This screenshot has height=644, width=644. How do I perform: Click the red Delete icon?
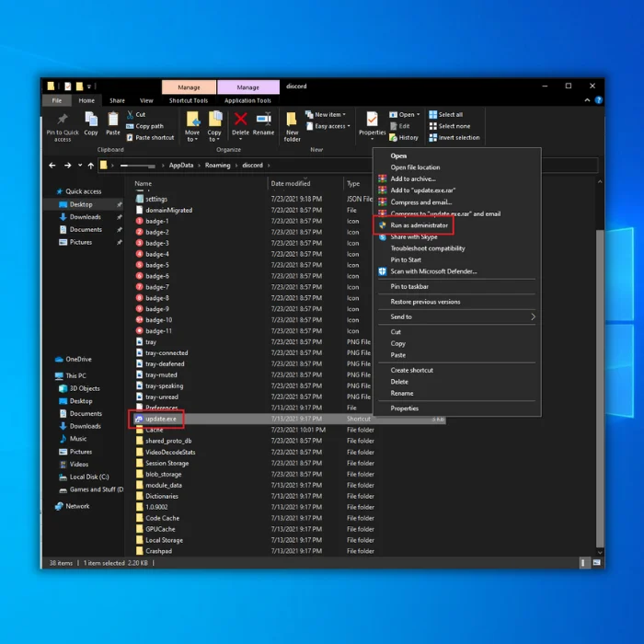[x=241, y=119]
